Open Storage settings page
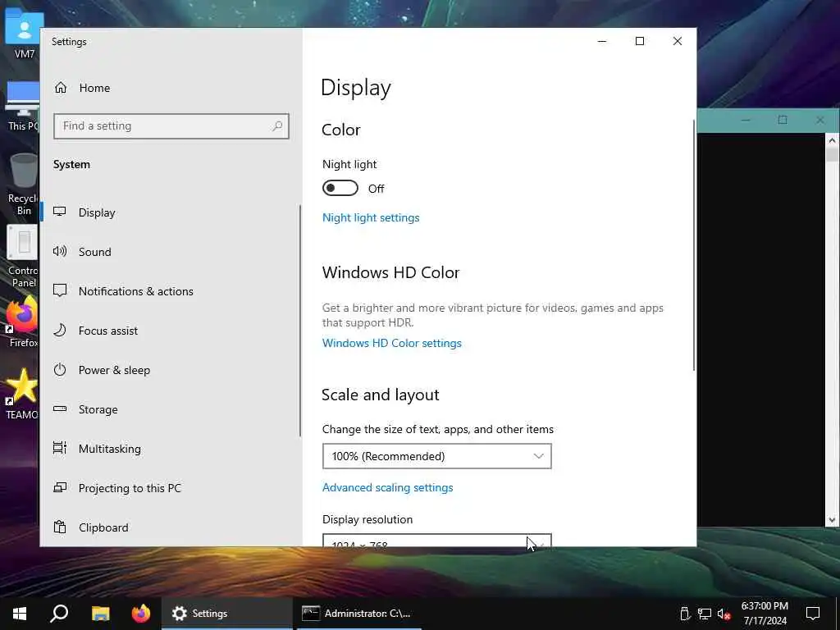The height and width of the screenshot is (630, 840). (98, 409)
